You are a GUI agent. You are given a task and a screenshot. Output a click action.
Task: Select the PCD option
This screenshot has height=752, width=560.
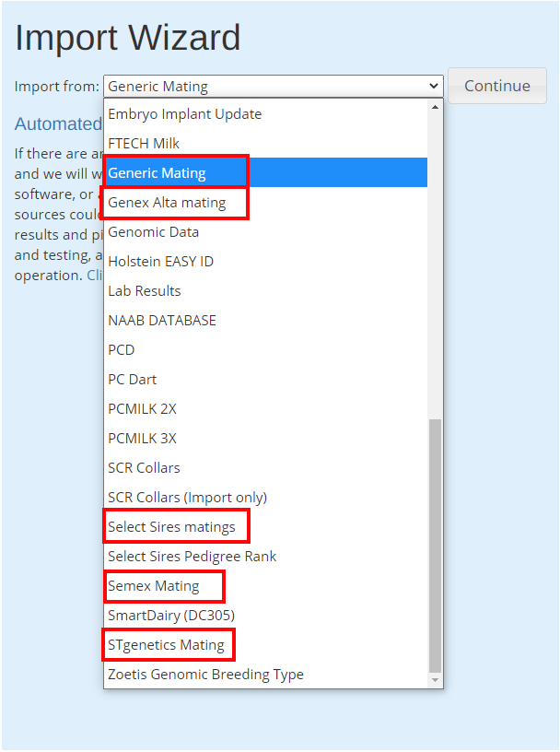pos(265,349)
